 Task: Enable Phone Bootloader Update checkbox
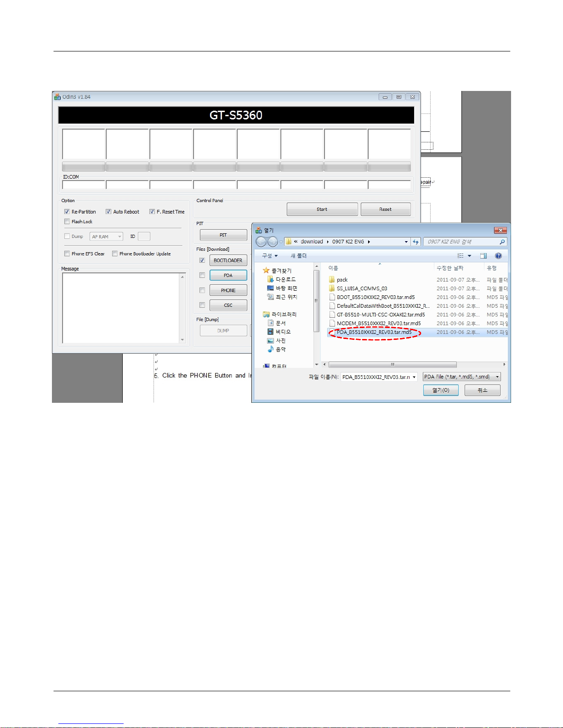pyautogui.click(x=115, y=254)
